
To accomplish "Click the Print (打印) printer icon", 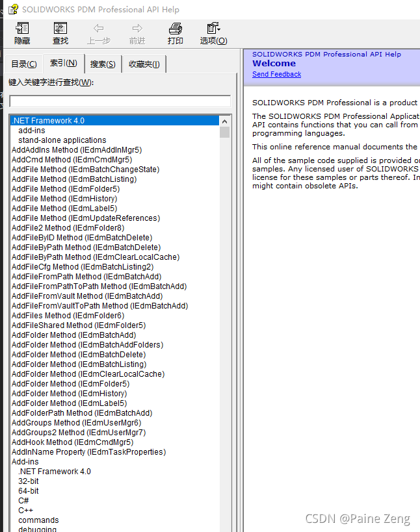I will [x=175, y=29].
